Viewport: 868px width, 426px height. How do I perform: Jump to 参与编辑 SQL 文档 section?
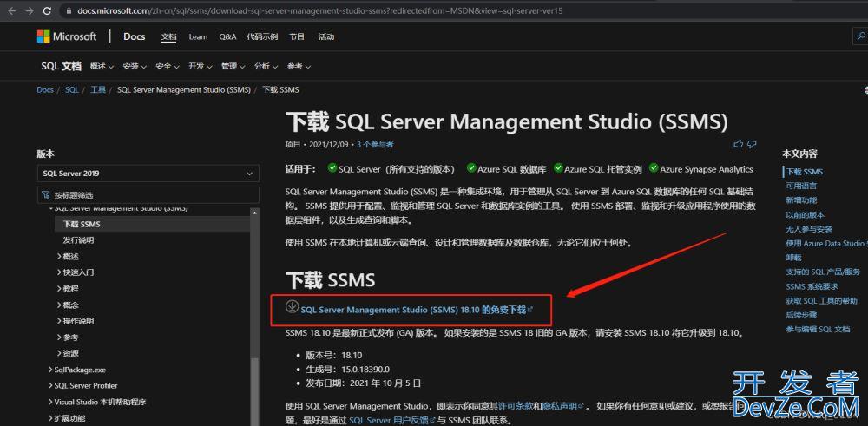[818, 329]
